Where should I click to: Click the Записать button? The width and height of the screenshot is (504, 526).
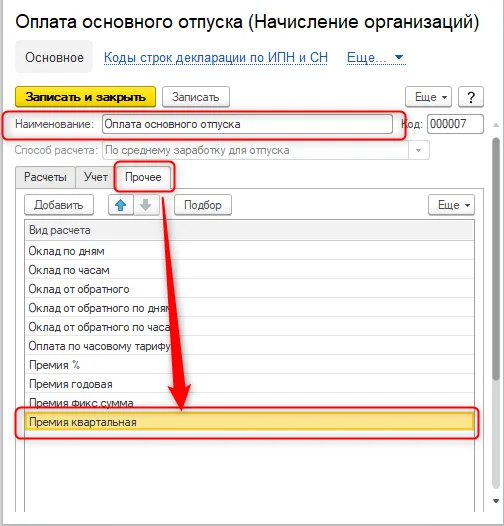[x=196, y=97]
